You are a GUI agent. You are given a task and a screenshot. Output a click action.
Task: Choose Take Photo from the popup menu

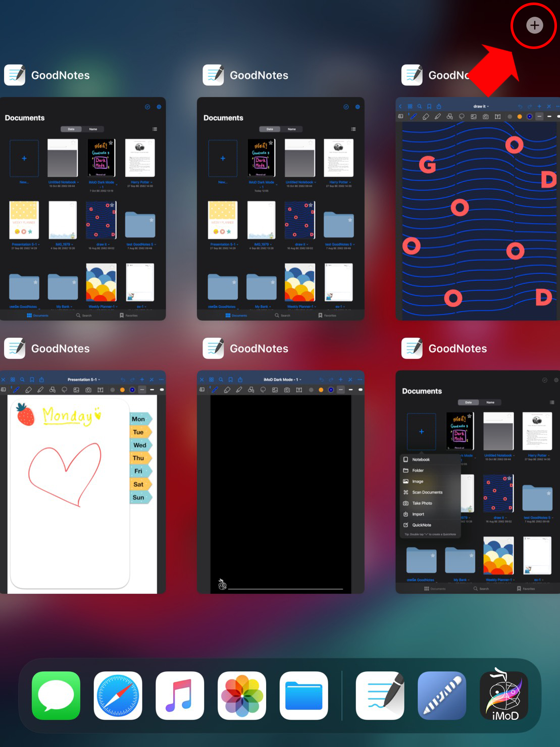[x=422, y=504]
